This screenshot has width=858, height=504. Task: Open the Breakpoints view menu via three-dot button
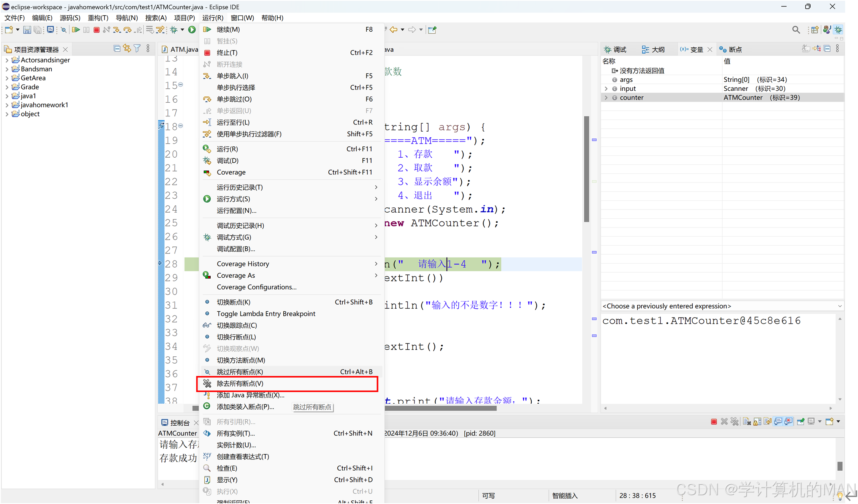838,49
